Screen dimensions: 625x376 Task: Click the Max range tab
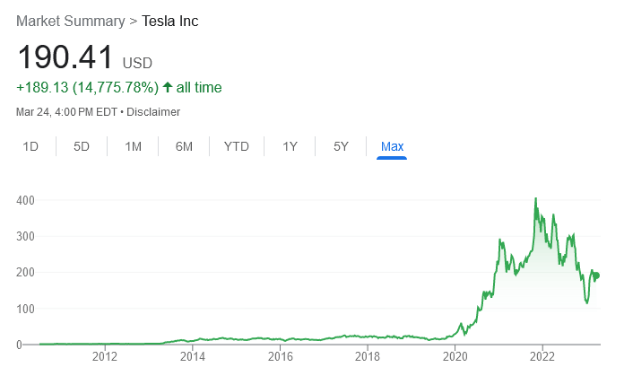pyautogui.click(x=392, y=147)
